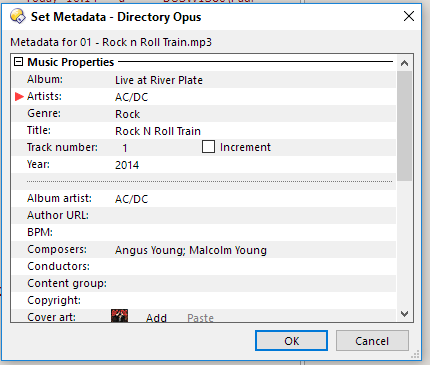Close the Set Metadata dialog

(409, 16)
